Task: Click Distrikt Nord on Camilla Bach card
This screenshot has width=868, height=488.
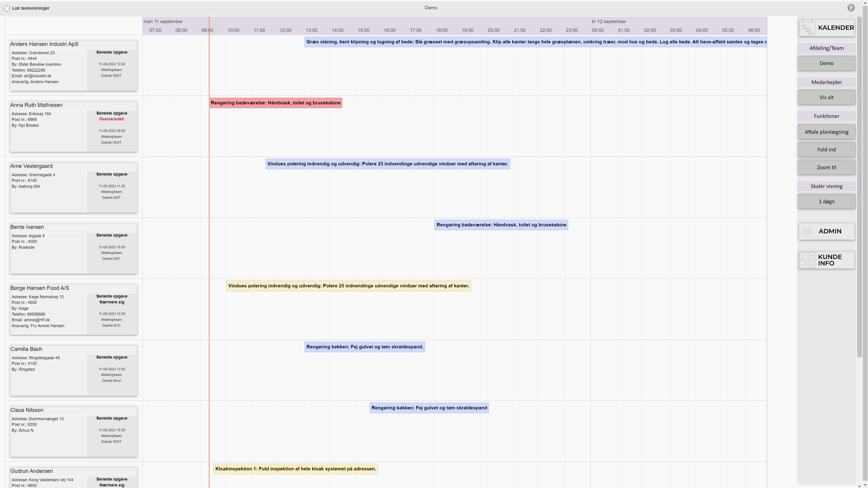Action: (111, 380)
